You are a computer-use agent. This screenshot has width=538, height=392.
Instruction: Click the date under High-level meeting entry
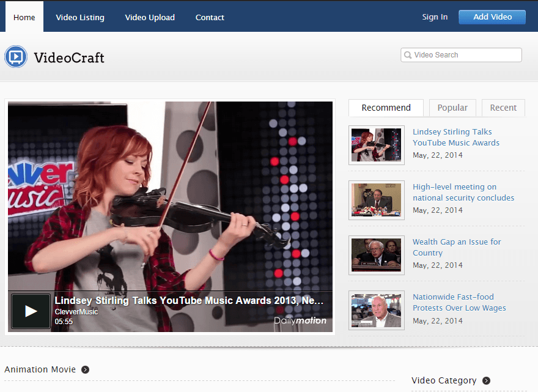[438, 210]
